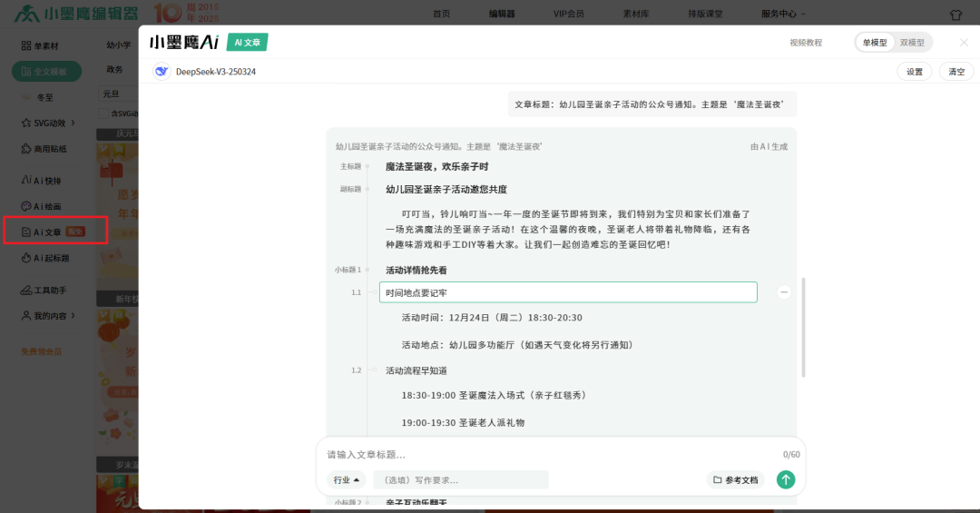Open 商用贴纸 in the sidebar

[44, 149]
